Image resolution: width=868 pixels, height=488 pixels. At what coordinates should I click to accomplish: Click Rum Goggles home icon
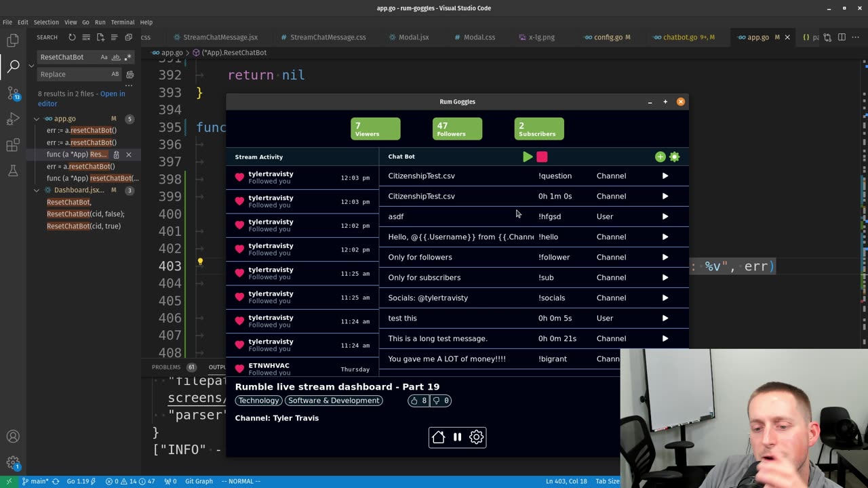click(438, 437)
